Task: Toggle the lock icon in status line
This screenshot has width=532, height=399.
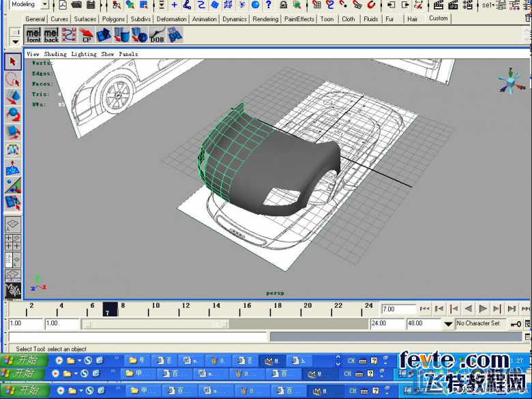Action: 283,4
